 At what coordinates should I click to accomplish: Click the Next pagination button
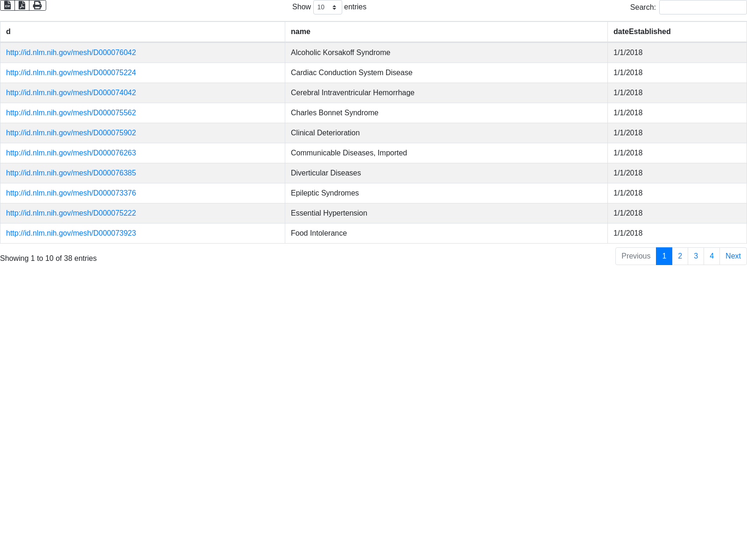[733, 256]
